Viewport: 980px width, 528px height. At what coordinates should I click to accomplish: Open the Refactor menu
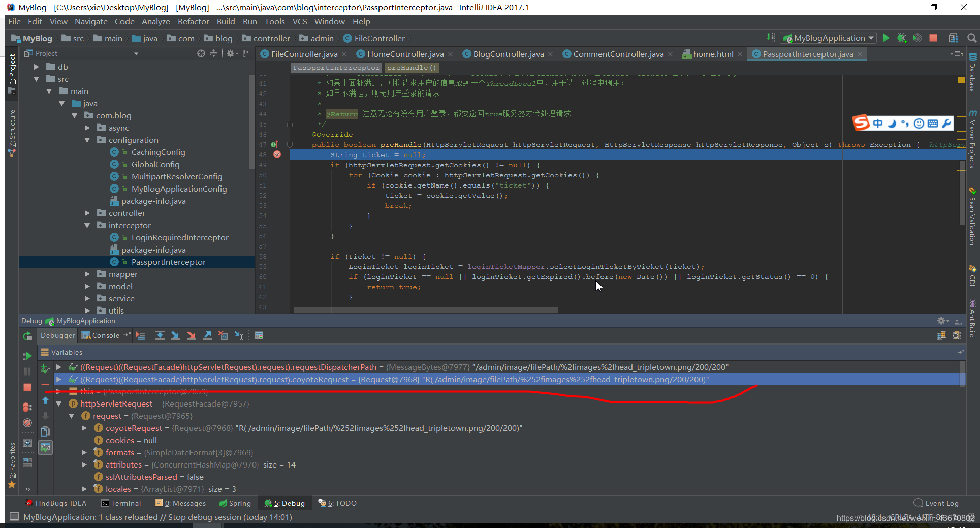point(193,21)
